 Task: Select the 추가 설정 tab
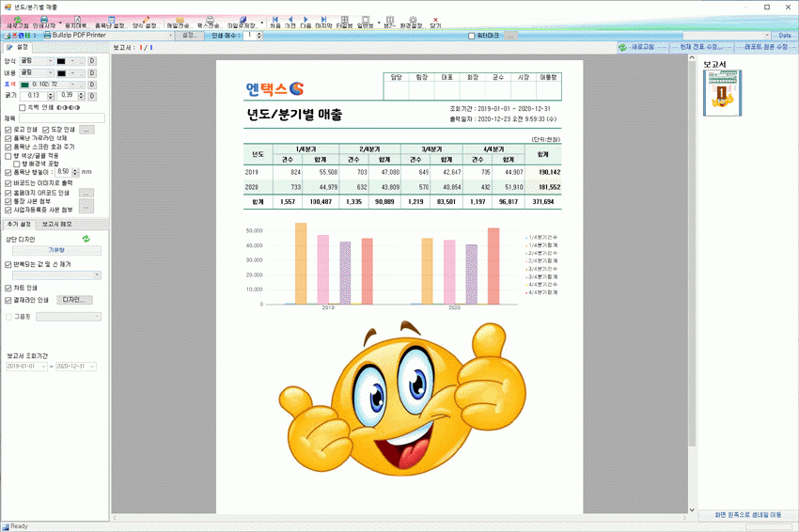(x=20, y=225)
